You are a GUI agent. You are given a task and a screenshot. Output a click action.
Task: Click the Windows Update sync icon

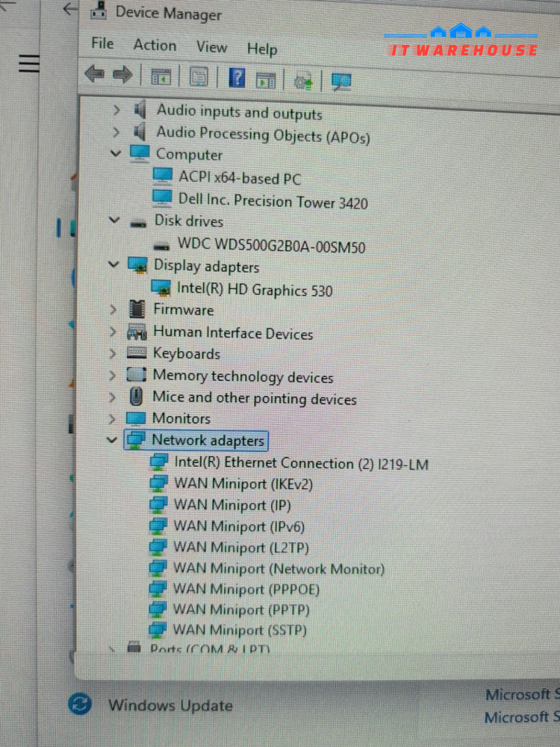coord(80,704)
